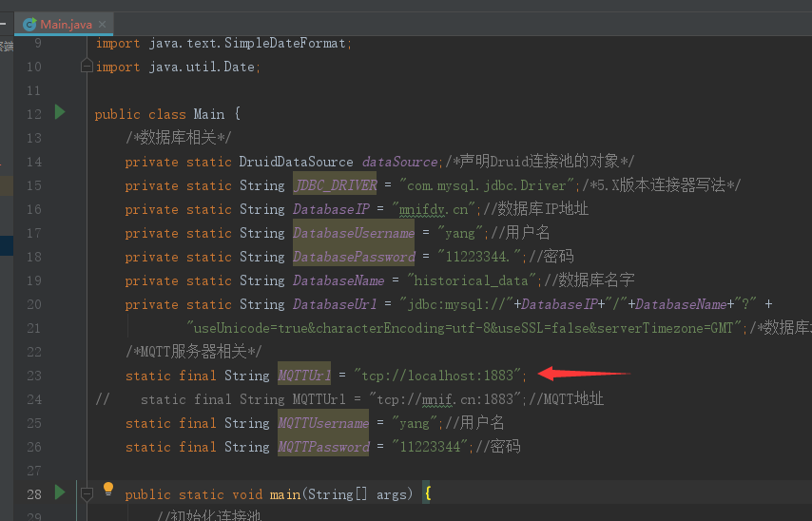
Task: Click the "11223344." database password string
Action: 479,257
